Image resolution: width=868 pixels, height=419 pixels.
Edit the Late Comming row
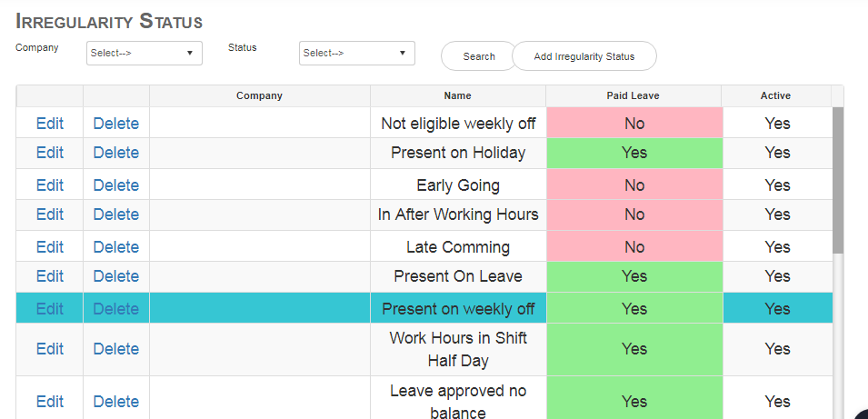[x=50, y=247]
